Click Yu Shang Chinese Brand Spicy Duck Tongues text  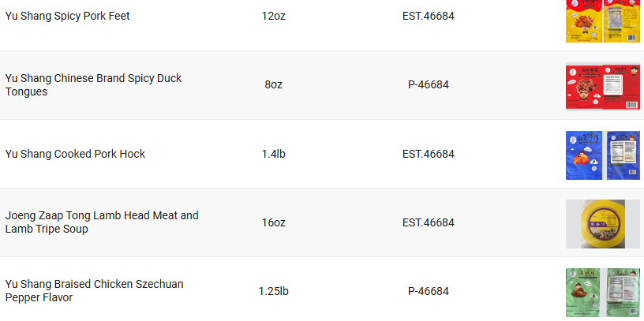(x=93, y=85)
